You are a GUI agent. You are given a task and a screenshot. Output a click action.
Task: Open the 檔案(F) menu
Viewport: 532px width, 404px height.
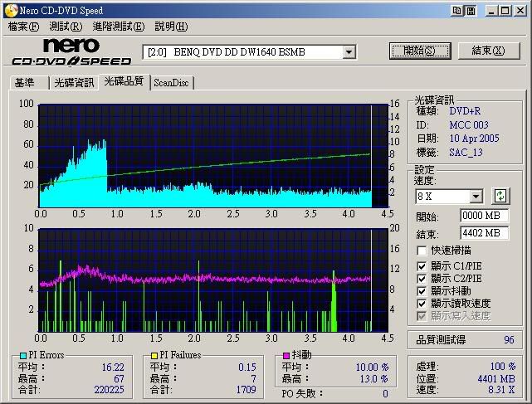[23, 27]
